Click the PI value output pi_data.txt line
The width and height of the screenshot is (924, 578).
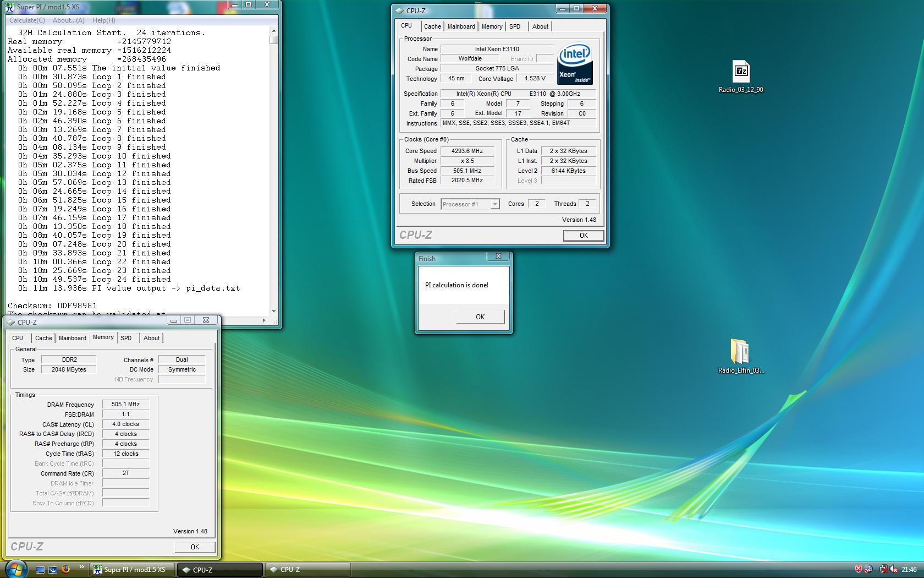129,288
